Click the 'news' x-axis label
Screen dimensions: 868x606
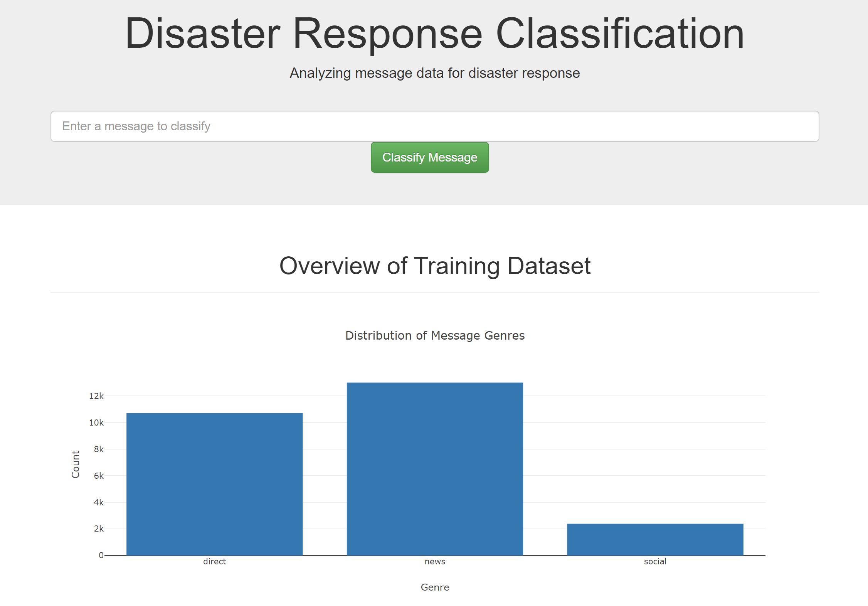434,561
